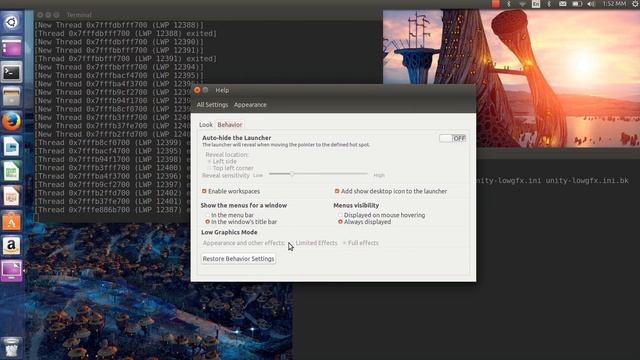Click the terminal line ending LWP 12388 exited
Screen dimensions: 640x360
coord(126,33)
